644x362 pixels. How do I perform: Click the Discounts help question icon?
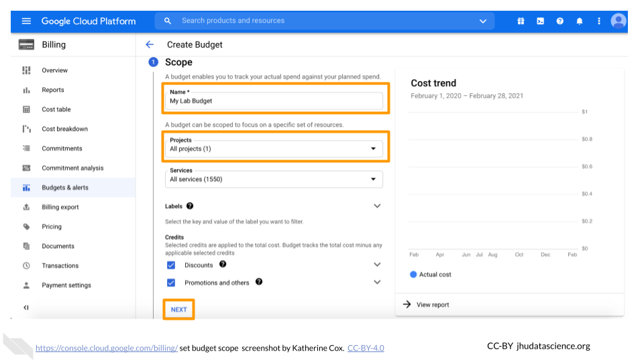tap(223, 264)
